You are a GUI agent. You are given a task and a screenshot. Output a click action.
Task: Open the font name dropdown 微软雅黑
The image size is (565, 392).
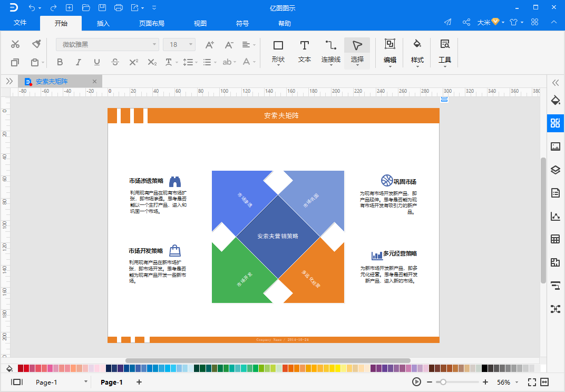pyautogui.click(x=108, y=44)
